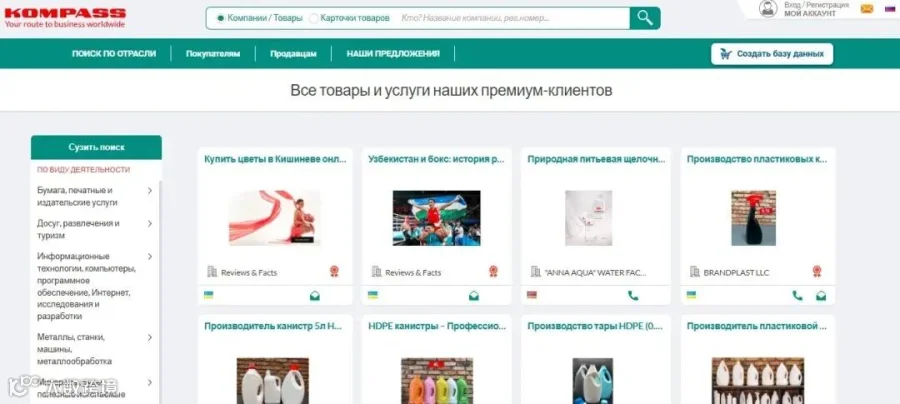Click premium badge on Купить цветы card
The width and height of the screenshot is (900, 404).
tap(334, 271)
